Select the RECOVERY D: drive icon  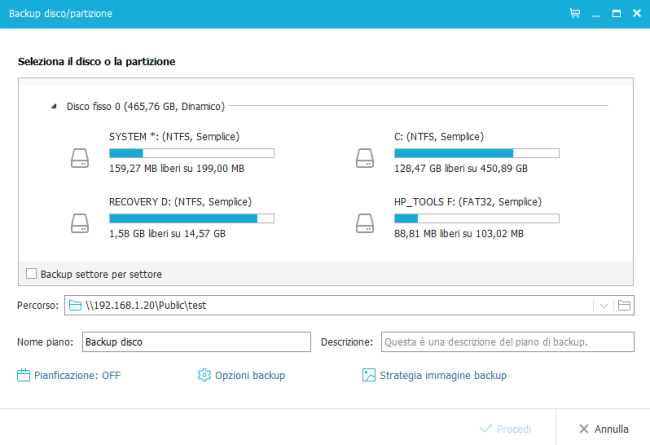pos(79,222)
